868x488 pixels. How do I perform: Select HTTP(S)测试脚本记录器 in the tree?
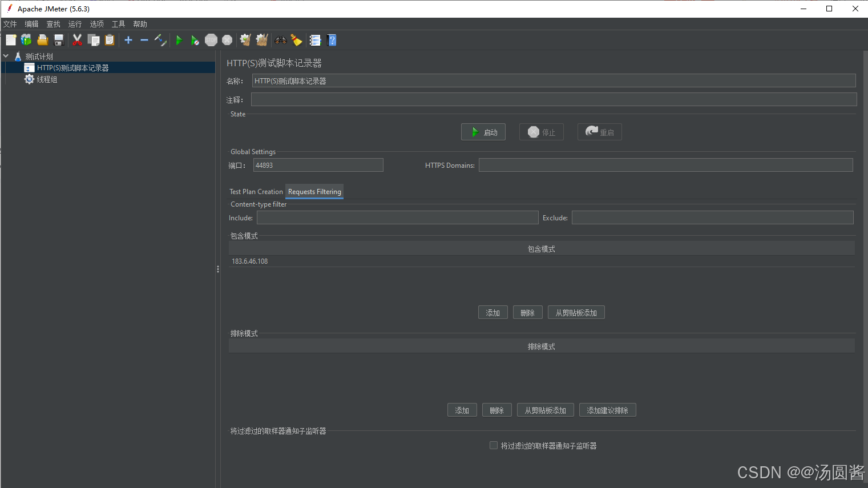pos(72,68)
